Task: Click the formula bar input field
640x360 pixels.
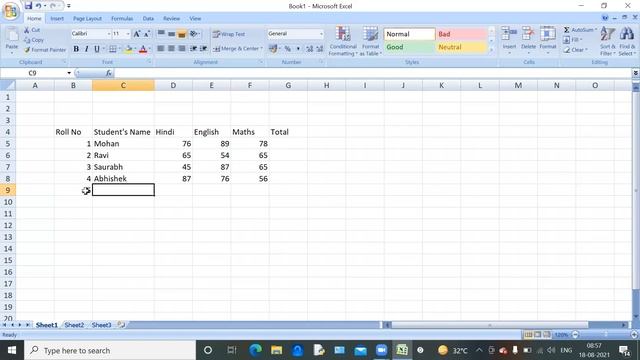Action: point(373,73)
